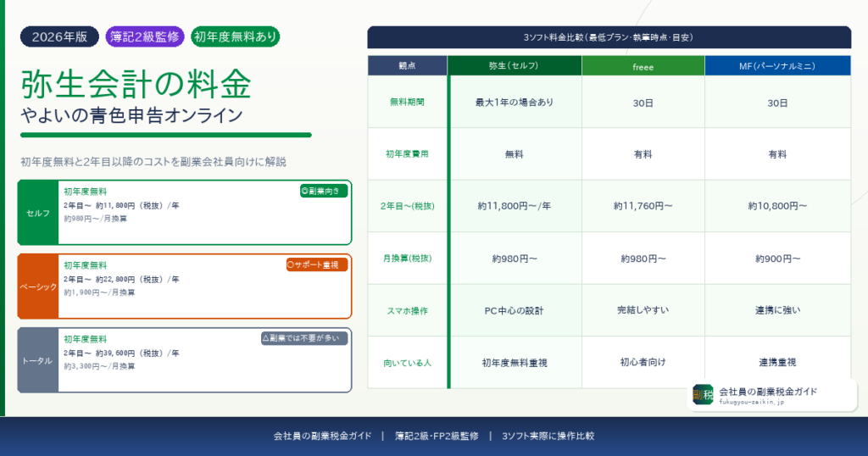Click the 月換算(税抜) row label
Viewport: 868px width, 456px height.
click(x=408, y=258)
